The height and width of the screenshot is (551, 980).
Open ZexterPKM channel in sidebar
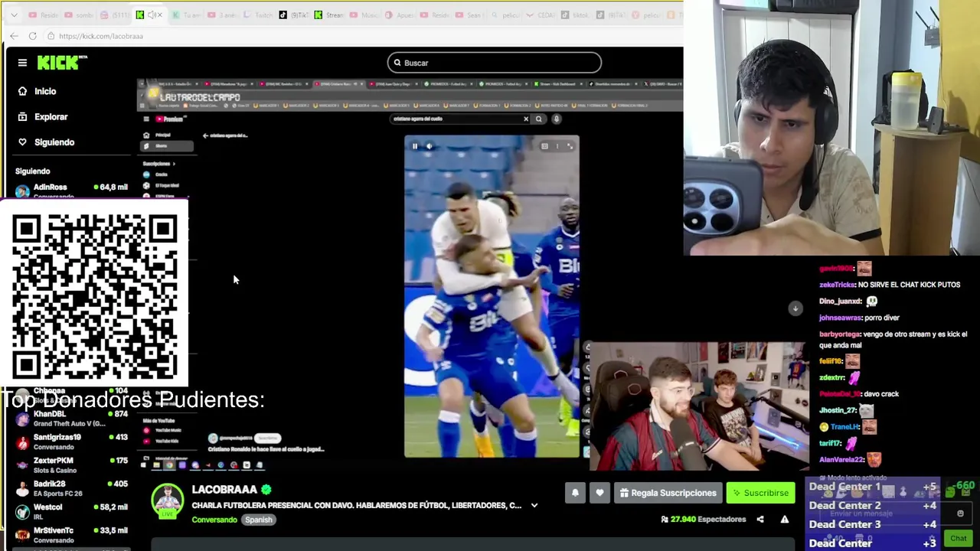click(x=70, y=465)
